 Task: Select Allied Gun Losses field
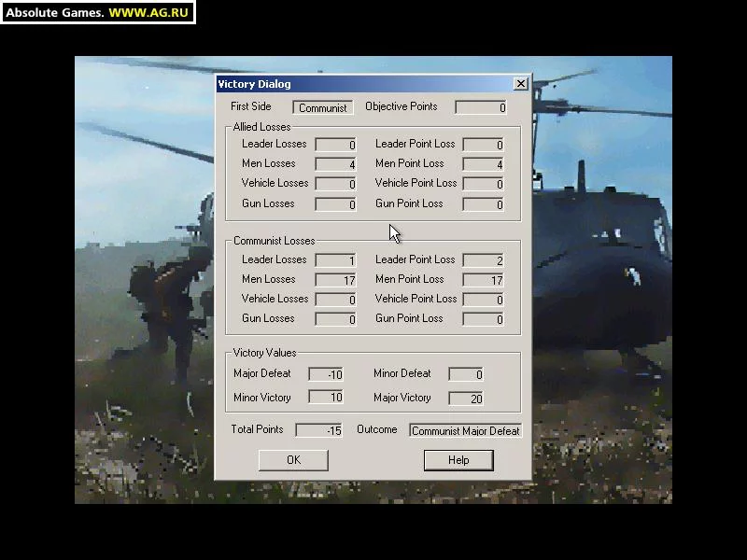point(335,204)
